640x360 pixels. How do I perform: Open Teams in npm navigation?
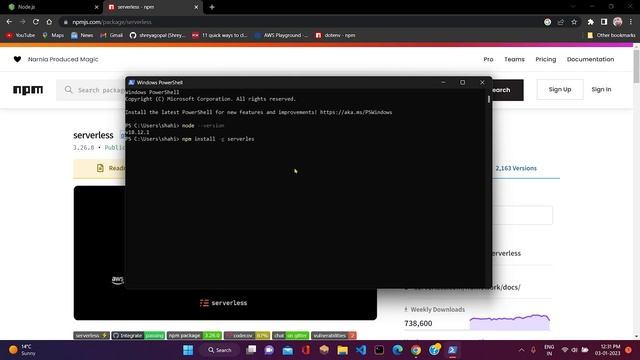(514, 59)
